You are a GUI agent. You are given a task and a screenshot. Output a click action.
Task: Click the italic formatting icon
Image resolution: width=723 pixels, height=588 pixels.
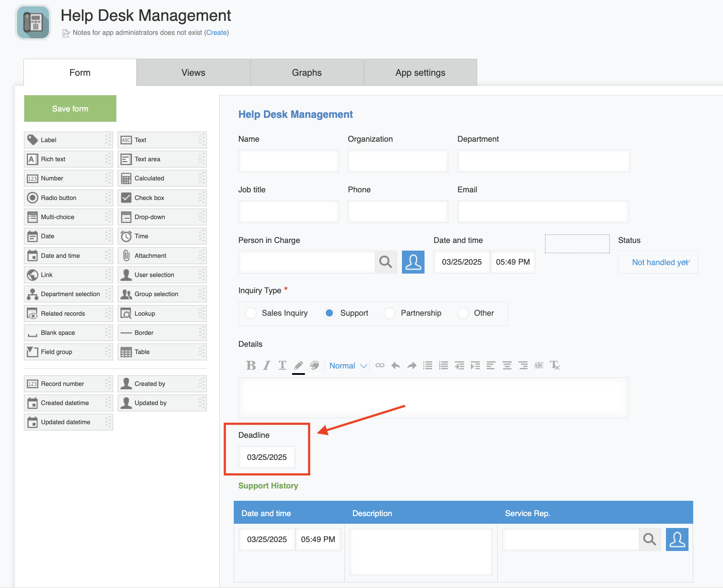coord(267,365)
